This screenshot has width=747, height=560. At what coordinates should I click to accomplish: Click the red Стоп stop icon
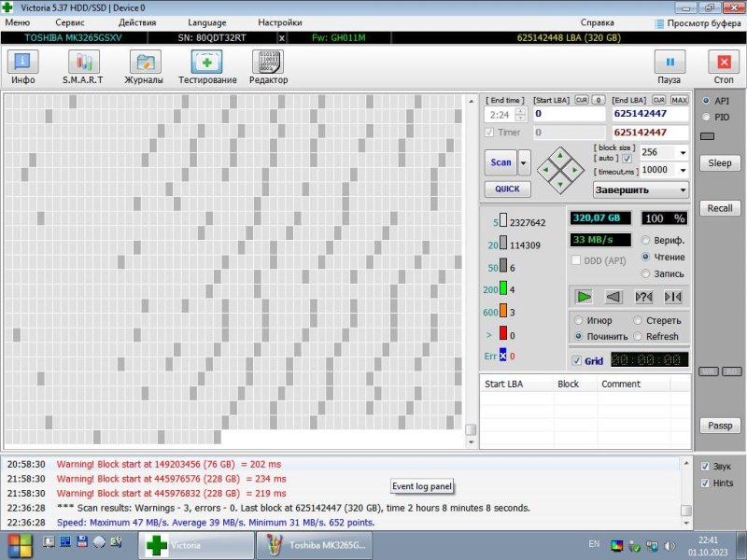pyautogui.click(x=723, y=63)
